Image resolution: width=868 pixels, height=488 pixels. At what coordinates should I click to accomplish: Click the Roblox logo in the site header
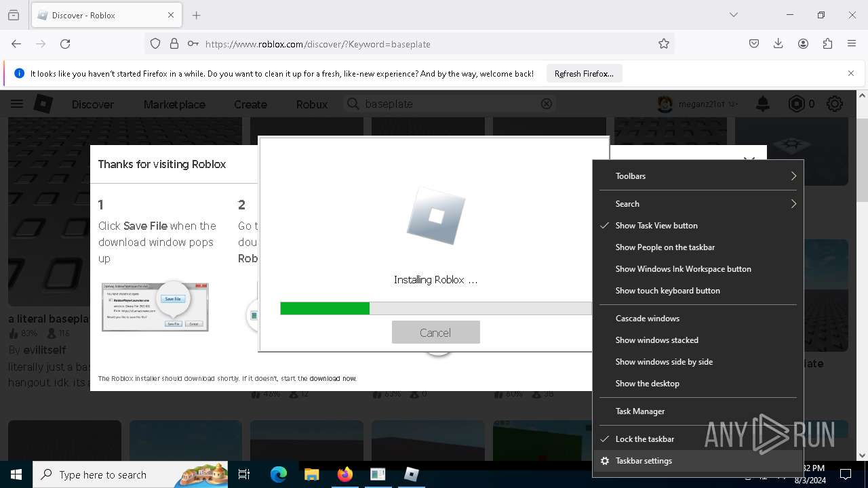(43, 104)
